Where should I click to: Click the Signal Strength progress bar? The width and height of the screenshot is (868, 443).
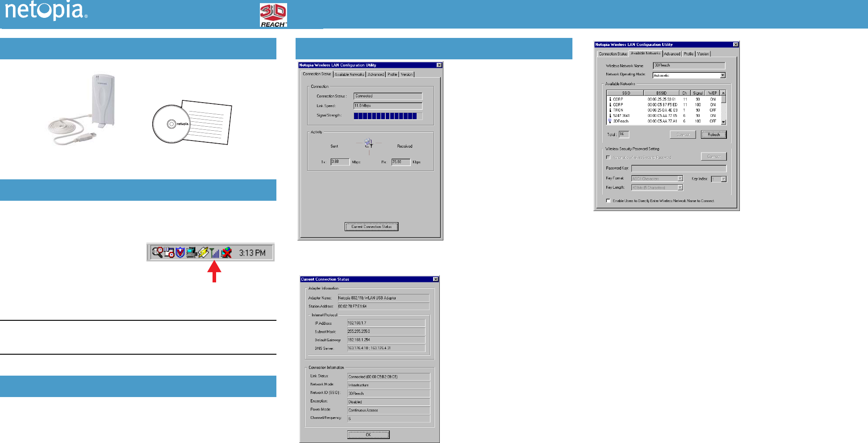point(388,116)
